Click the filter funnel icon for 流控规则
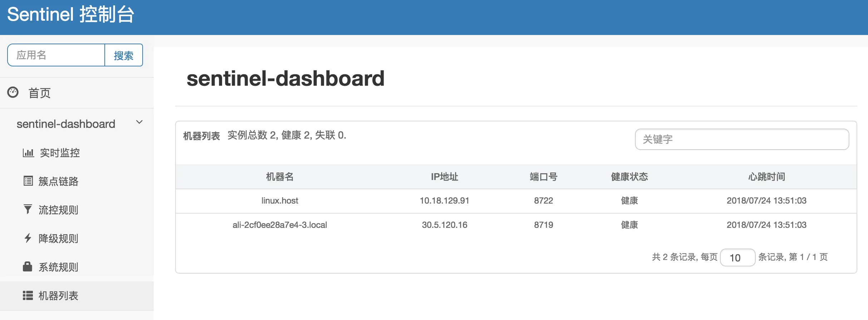 pyautogui.click(x=28, y=209)
